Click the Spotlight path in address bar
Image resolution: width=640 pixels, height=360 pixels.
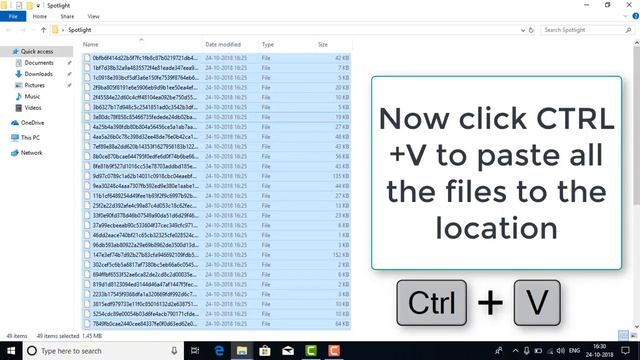pyautogui.click(x=80, y=30)
